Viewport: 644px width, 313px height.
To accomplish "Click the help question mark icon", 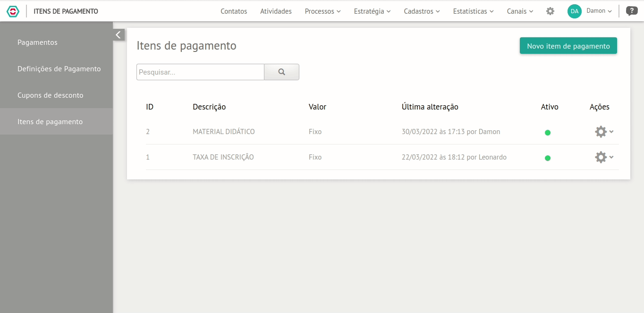I will pyautogui.click(x=631, y=11).
